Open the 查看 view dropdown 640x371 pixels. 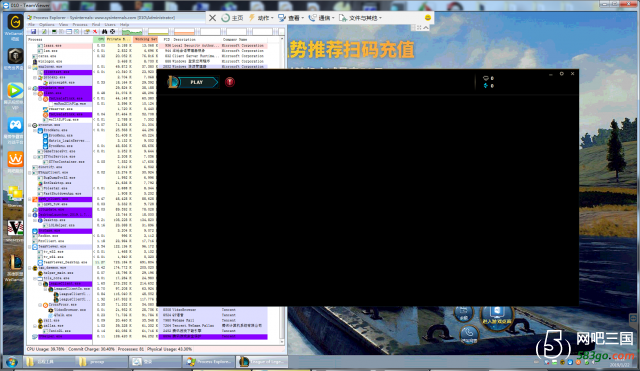[x=291, y=18]
